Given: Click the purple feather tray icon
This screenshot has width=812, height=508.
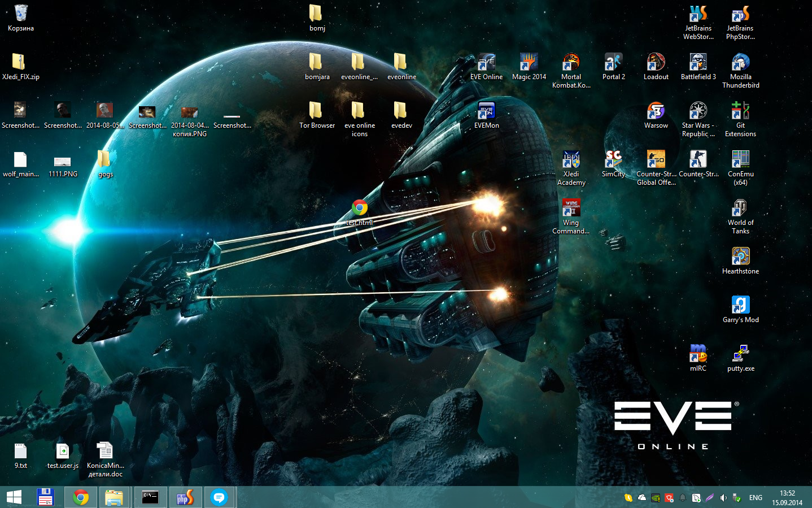Looking at the screenshot, I should click(710, 498).
